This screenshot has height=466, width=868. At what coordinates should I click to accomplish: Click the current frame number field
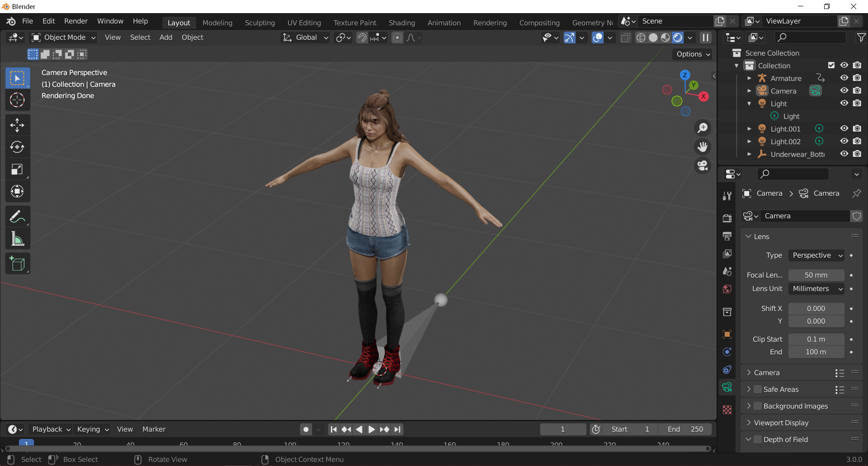pyautogui.click(x=563, y=429)
